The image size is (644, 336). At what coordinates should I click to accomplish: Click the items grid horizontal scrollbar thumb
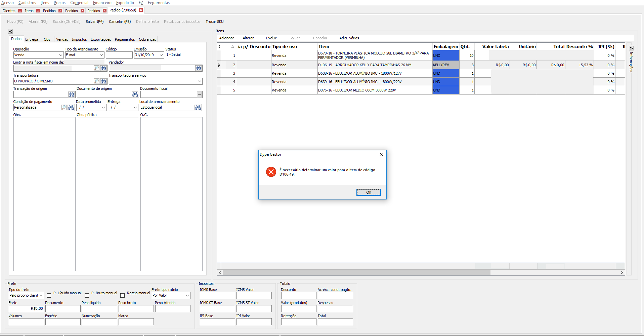pyautogui.click(x=356, y=273)
